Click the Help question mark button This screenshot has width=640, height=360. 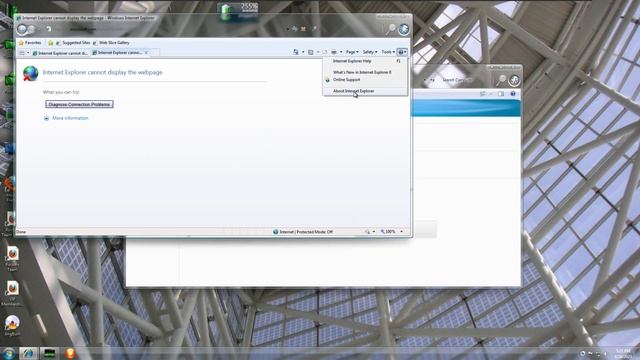(402, 52)
